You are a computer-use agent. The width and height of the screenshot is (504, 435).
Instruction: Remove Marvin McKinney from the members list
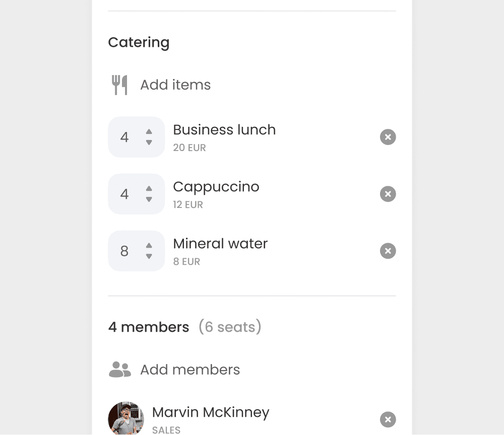[388, 419]
